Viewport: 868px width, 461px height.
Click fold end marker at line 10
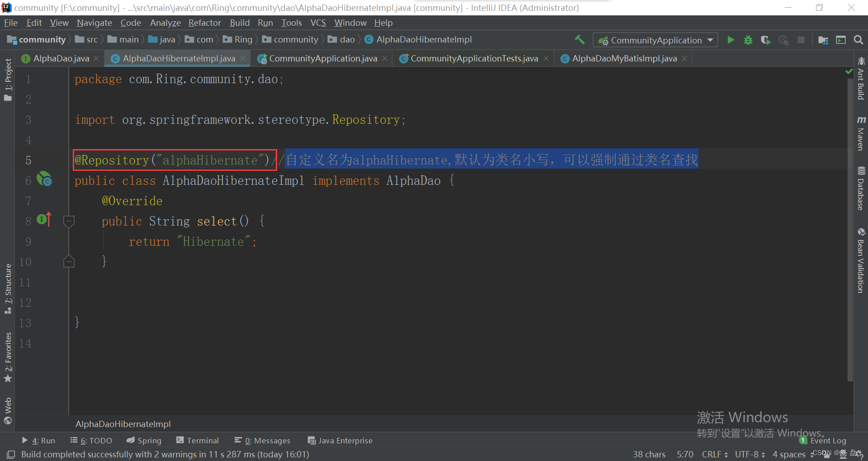(x=69, y=261)
